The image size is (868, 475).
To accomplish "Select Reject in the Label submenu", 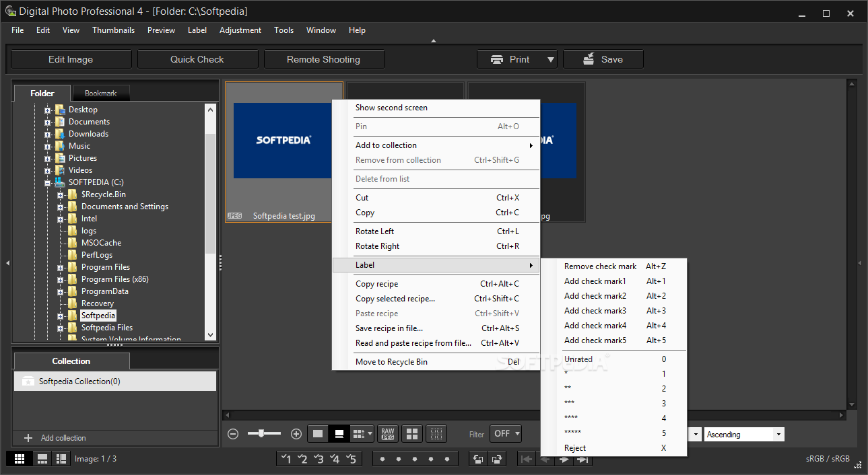I will coord(614,448).
